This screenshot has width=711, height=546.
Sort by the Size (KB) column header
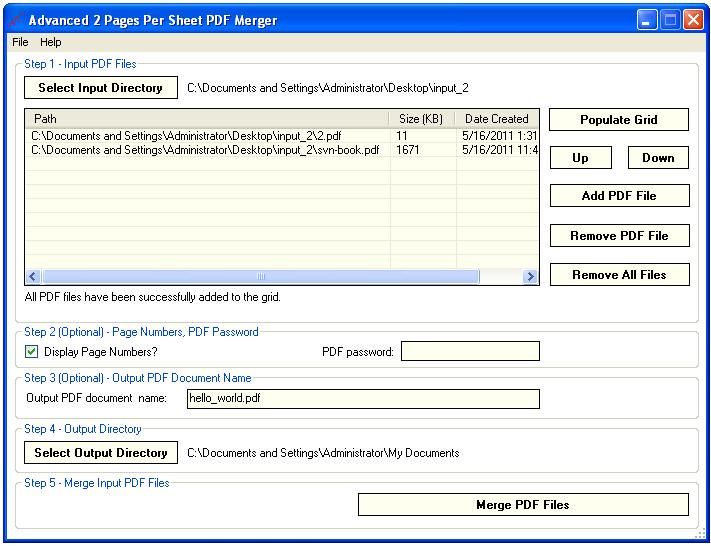tap(421, 119)
